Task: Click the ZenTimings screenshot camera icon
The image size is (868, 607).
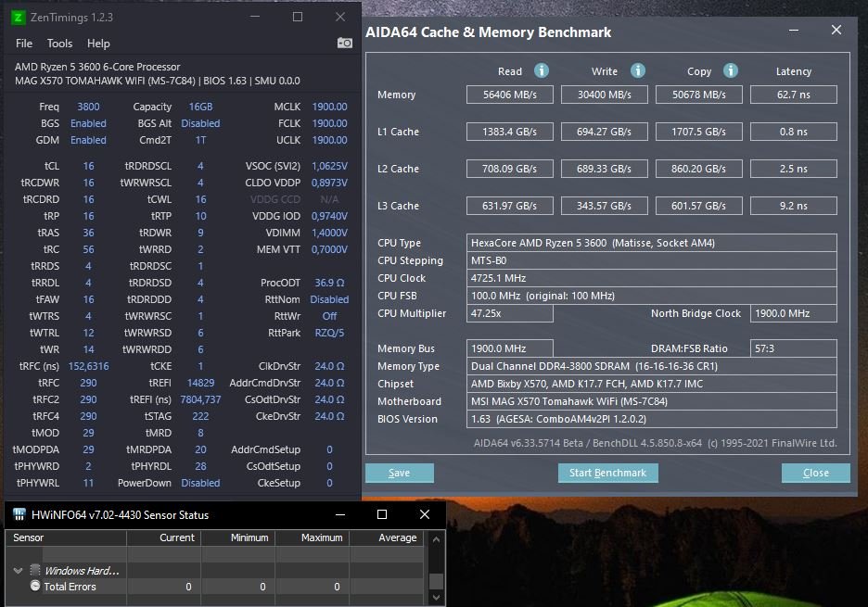Action: [x=344, y=43]
